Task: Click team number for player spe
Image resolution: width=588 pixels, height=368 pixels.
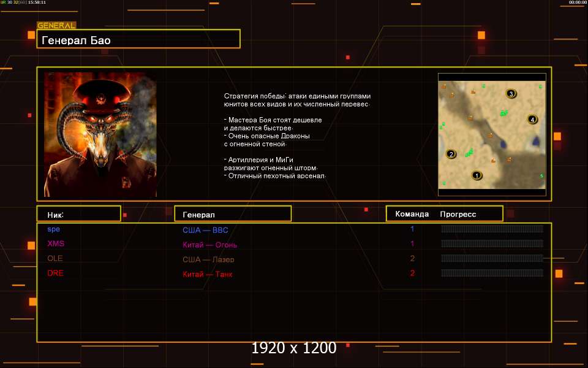Action: tap(412, 229)
